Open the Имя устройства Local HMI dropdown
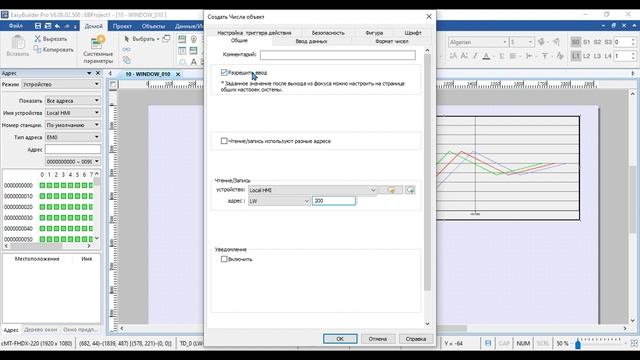This screenshot has width=640, height=360. coord(73,113)
